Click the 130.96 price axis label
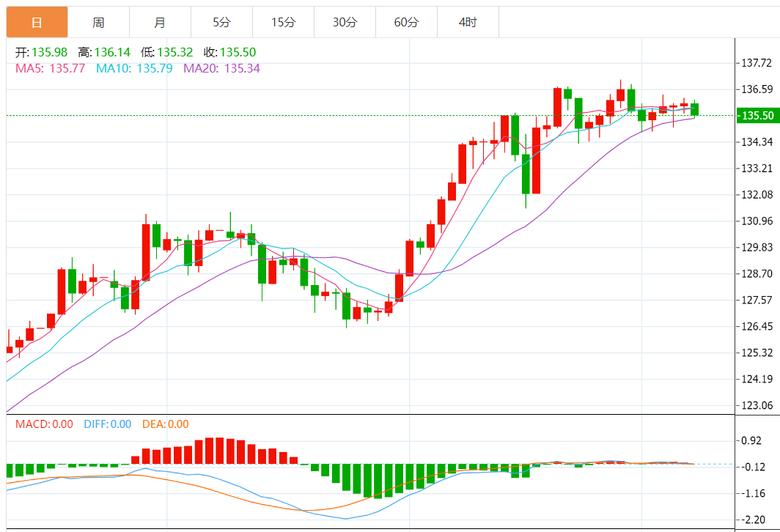Image resolution: width=780 pixels, height=532 pixels. click(757, 221)
